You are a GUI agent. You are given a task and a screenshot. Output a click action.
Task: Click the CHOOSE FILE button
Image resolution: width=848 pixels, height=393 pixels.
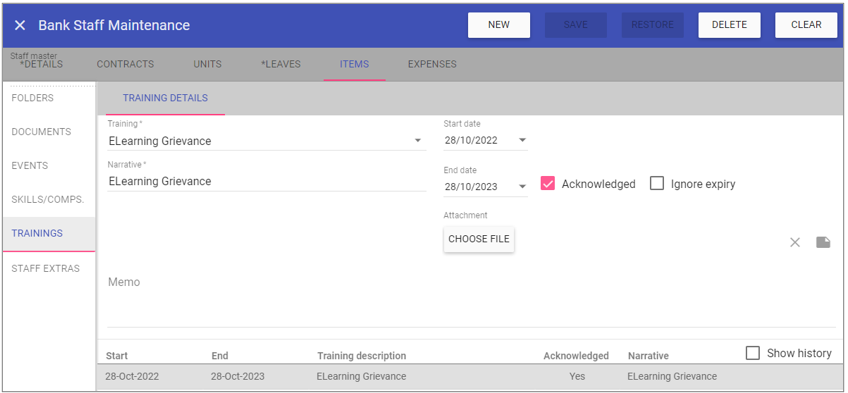(x=479, y=239)
